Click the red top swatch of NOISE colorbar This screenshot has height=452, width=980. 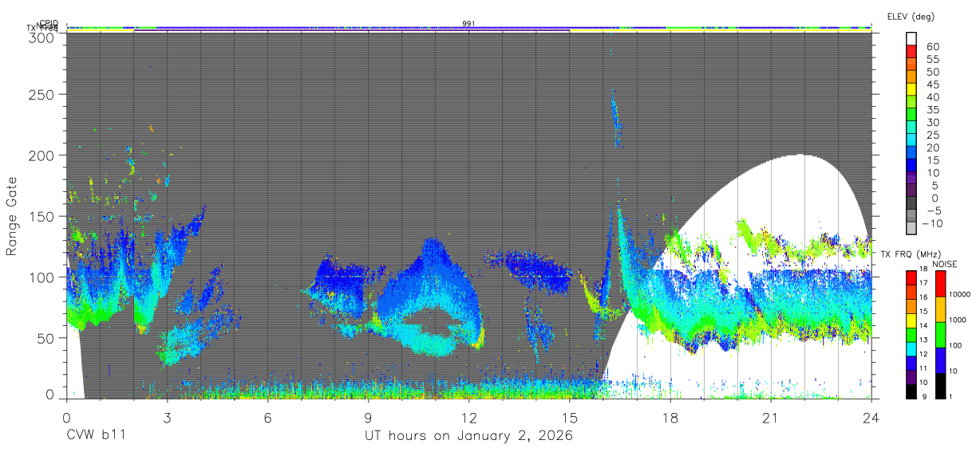[940, 283]
